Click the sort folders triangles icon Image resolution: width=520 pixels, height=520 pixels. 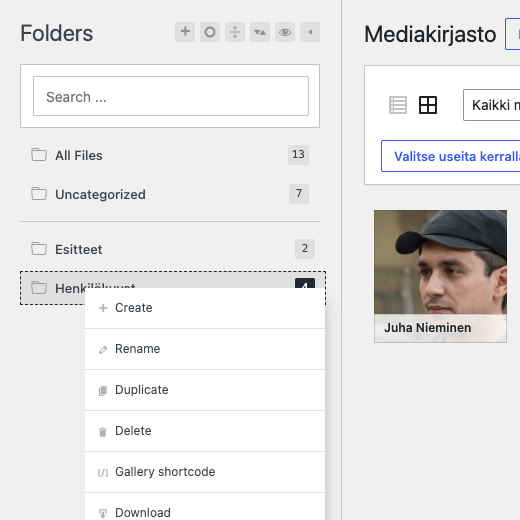[x=260, y=32]
